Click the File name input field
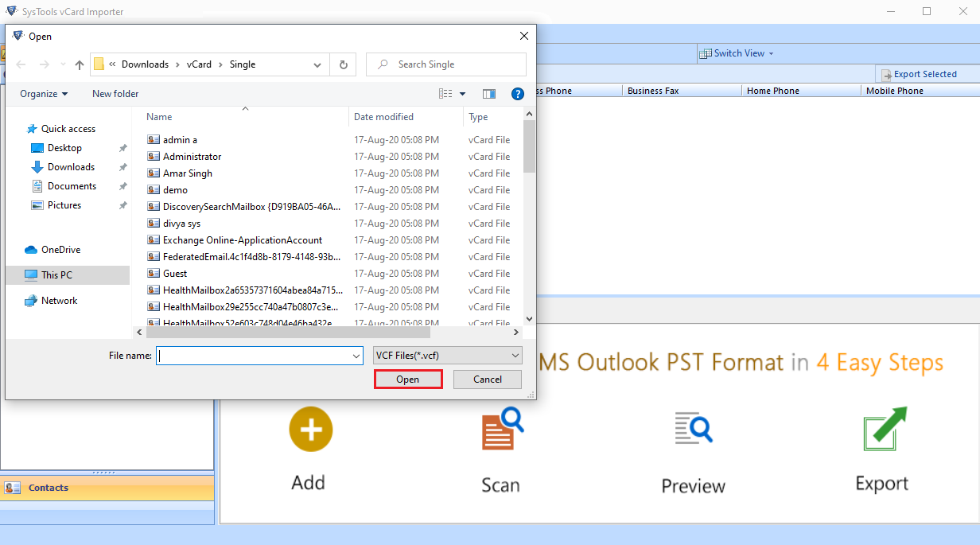This screenshot has height=545, width=980. [x=254, y=356]
